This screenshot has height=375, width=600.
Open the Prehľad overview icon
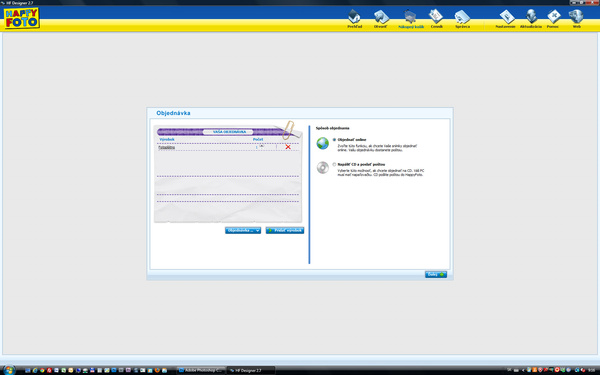(x=354, y=19)
